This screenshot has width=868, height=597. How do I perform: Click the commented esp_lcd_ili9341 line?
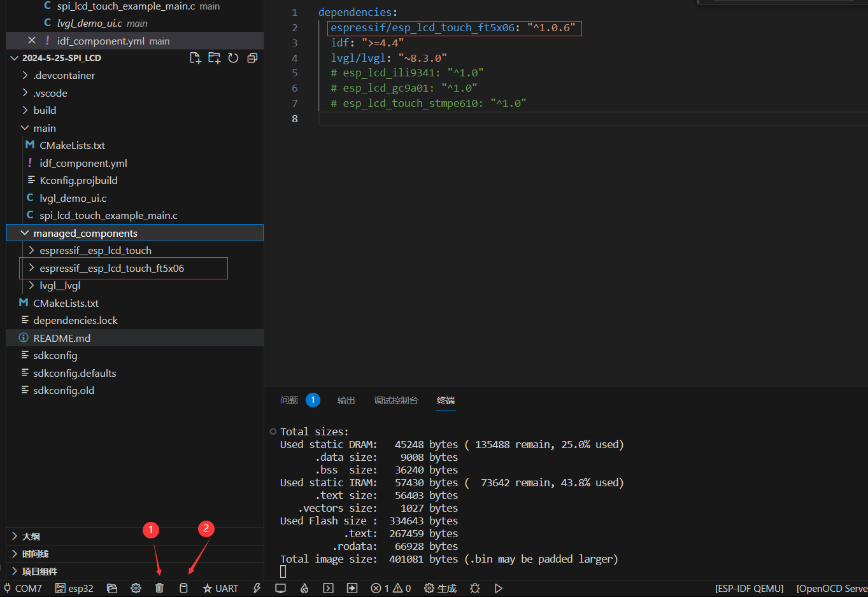click(407, 73)
